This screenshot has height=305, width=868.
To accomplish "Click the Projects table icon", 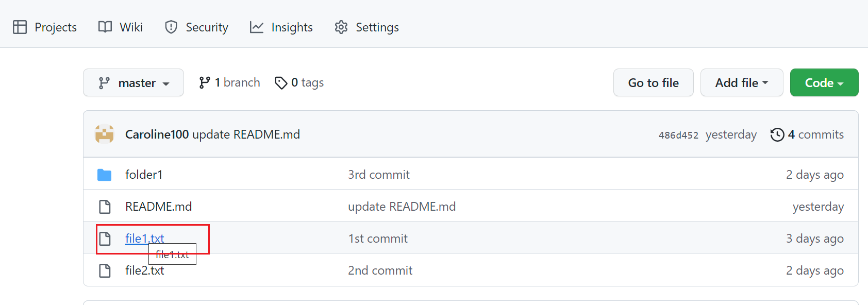I will [x=20, y=27].
